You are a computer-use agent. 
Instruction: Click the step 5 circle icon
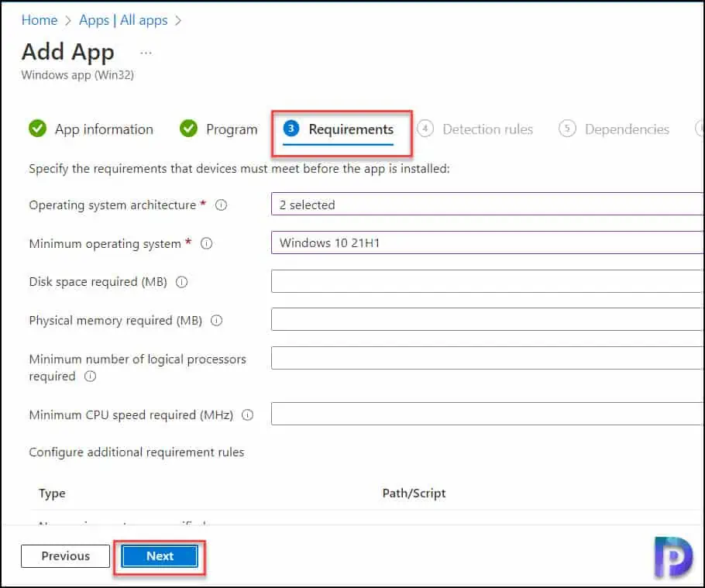567,129
